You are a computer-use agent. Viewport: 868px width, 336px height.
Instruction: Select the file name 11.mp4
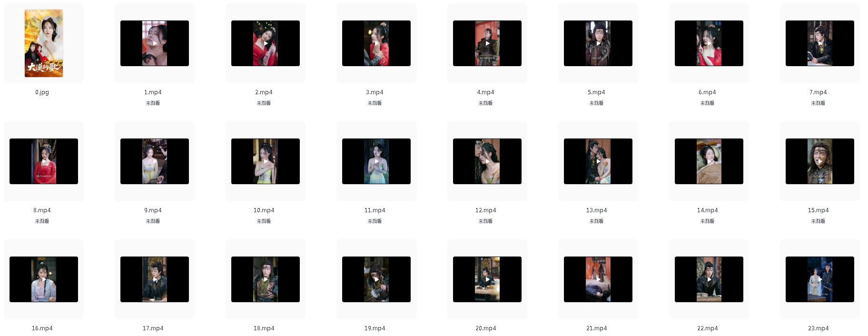[375, 210]
